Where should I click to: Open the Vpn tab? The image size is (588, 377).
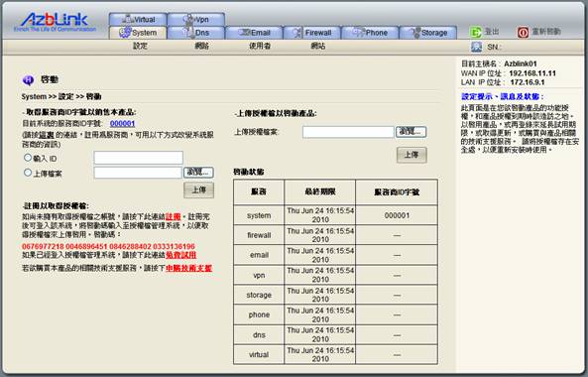pos(196,19)
